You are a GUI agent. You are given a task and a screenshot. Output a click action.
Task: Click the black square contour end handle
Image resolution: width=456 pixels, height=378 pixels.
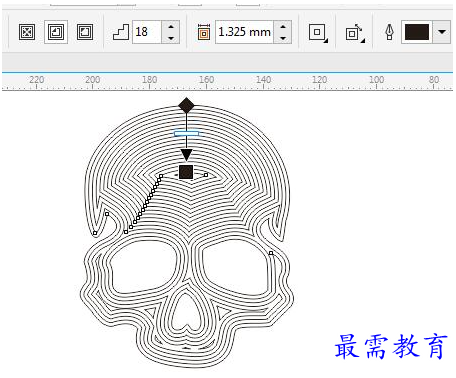(x=186, y=172)
